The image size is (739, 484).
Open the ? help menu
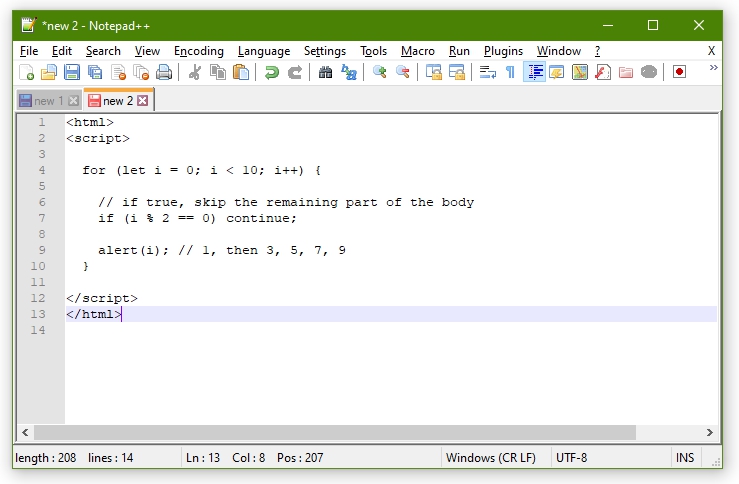point(598,51)
